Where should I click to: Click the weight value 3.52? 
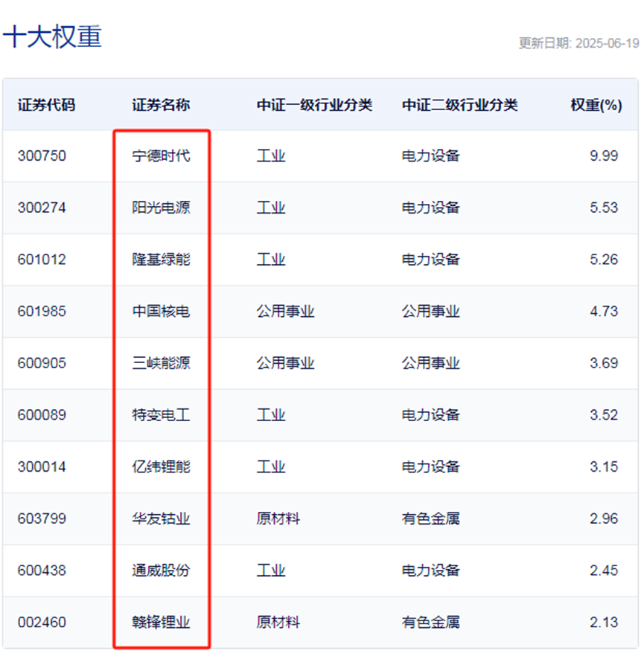(604, 415)
